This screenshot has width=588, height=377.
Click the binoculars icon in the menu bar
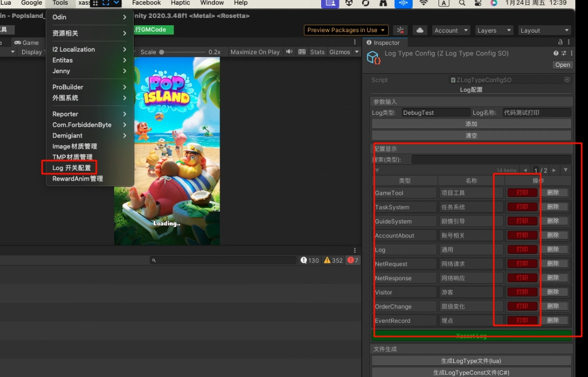click(x=383, y=3)
